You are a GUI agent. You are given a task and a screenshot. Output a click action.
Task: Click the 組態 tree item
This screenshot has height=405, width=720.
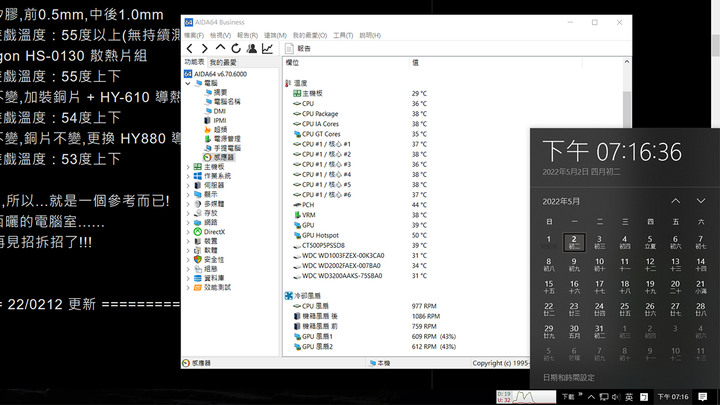[x=210, y=269]
